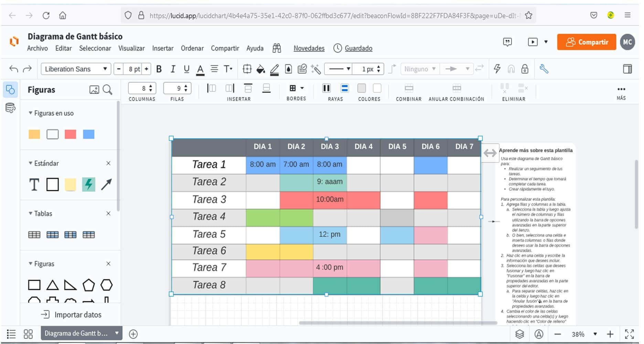
Task: Toggle italic text formatting
Action: point(173,69)
